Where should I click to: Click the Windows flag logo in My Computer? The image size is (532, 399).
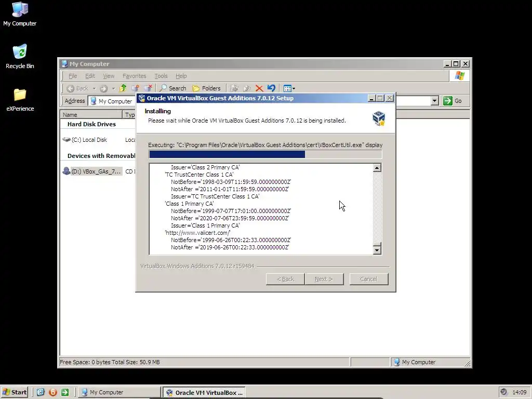(x=459, y=75)
